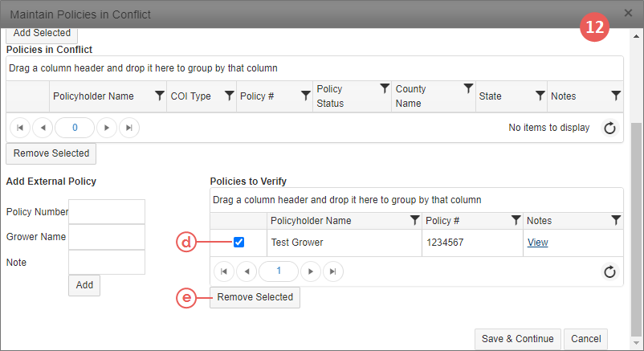Click the dialog vertical scrollbar down arrow
The height and width of the screenshot is (351, 644).
pyautogui.click(x=636, y=343)
